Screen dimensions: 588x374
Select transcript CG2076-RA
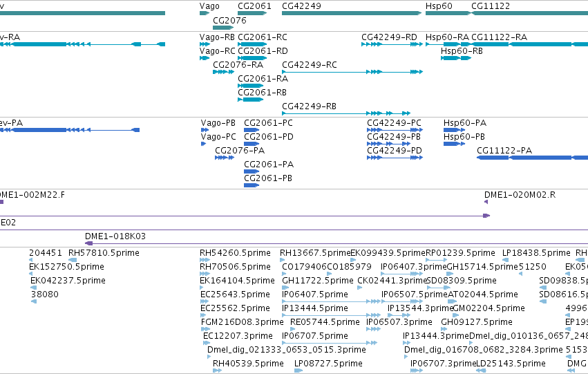pyautogui.click(x=238, y=65)
